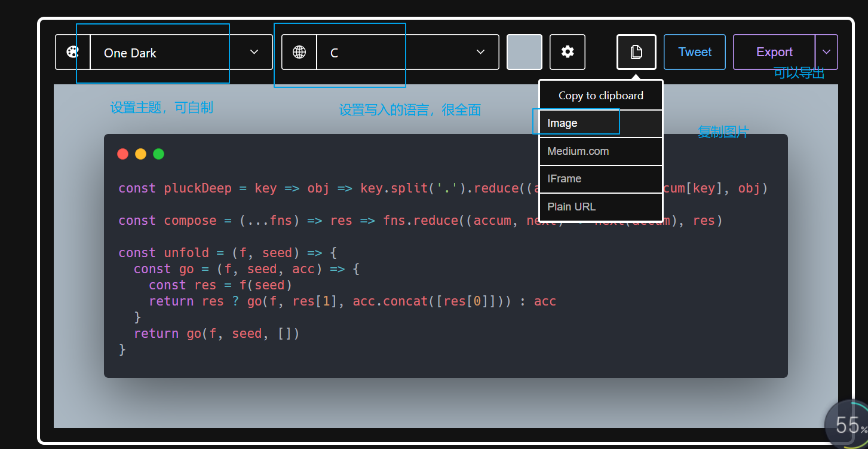Click the Export button
The width and height of the screenshot is (868, 449).
(x=774, y=52)
